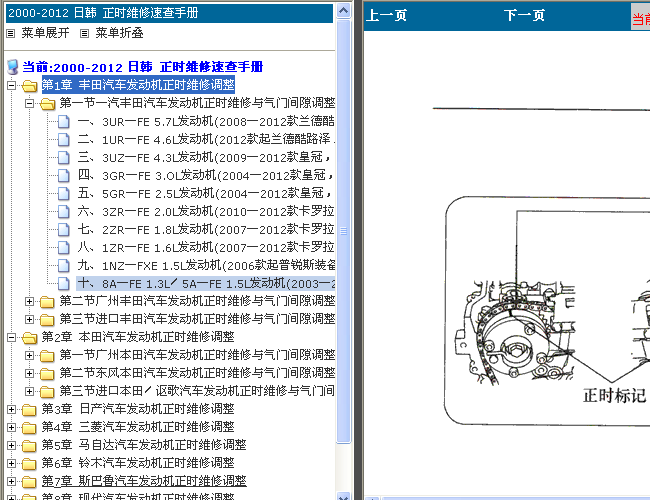This screenshot has width=650, height=500.
Task: Expand 第3章 日产汽车 node
Action: point(12,410)
